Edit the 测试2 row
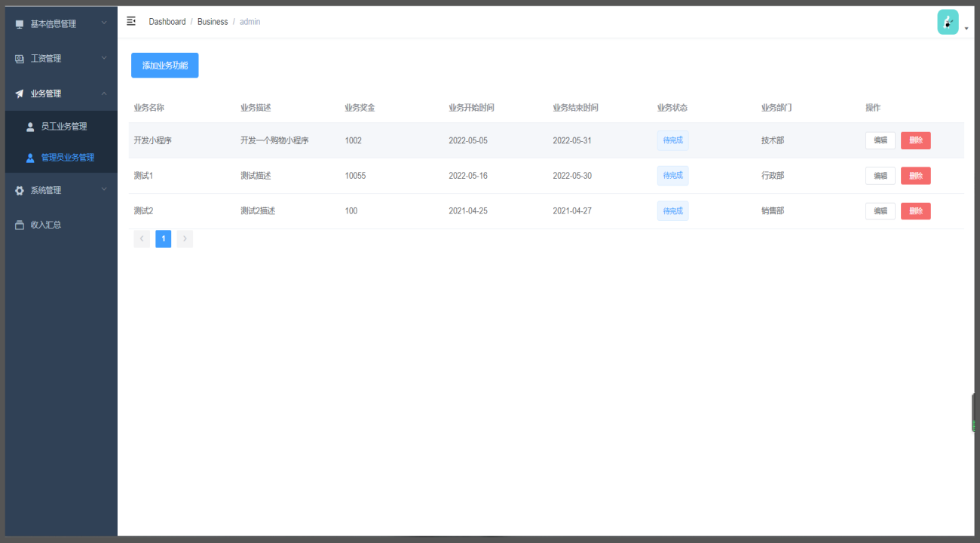Image resolution: width=980 pixels, height=543 pixels. 880,211
